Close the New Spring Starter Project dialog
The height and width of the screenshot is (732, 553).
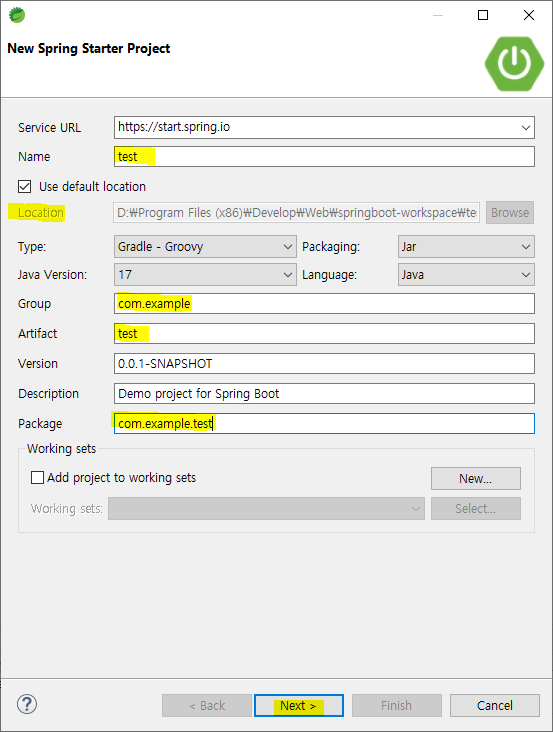529,15
